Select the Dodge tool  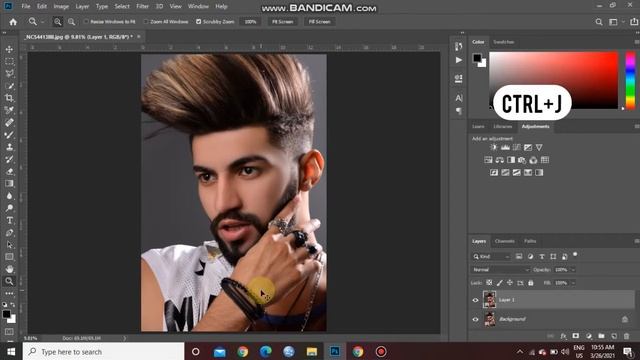click(9, 208)
